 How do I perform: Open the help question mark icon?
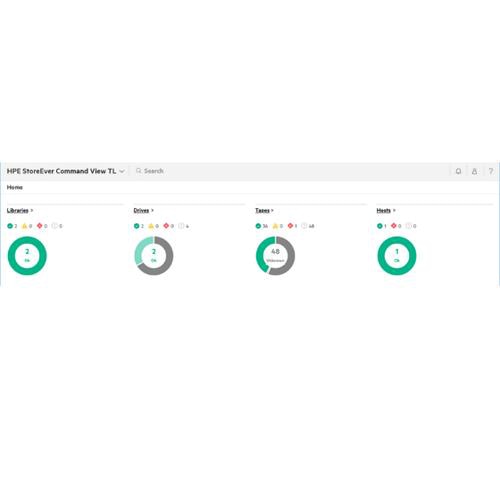(x=491, y=171)
